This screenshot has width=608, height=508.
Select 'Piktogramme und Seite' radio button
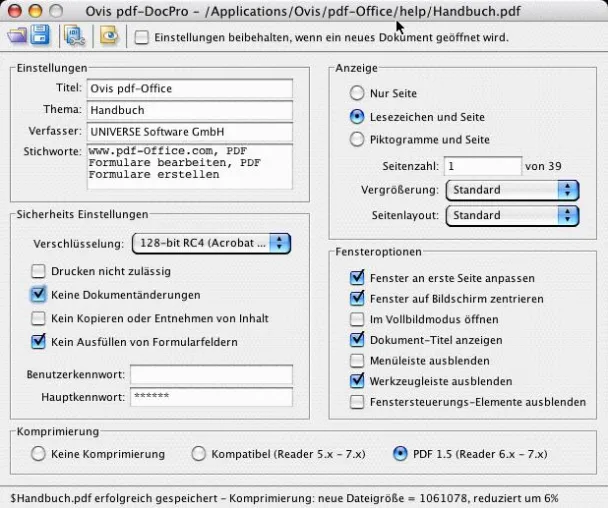click(357, 139)
